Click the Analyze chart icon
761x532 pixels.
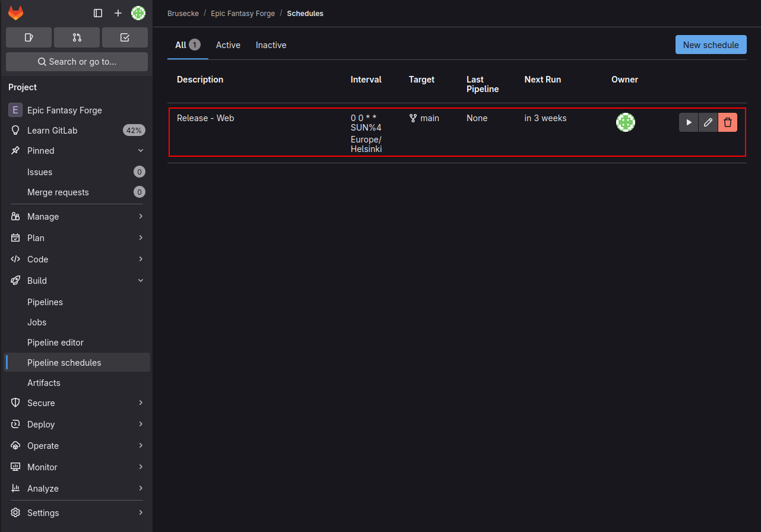pyautogui.click(x=15, y=489)
